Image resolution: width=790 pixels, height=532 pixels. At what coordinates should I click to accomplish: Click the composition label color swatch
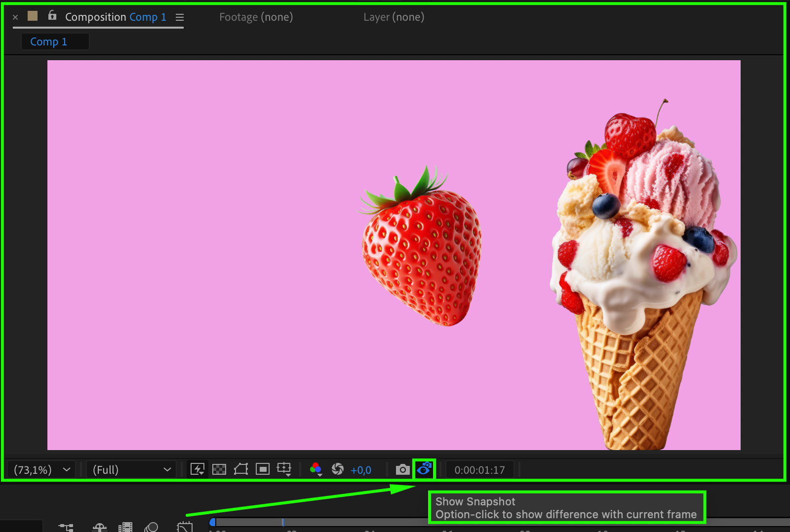point(33,16)
